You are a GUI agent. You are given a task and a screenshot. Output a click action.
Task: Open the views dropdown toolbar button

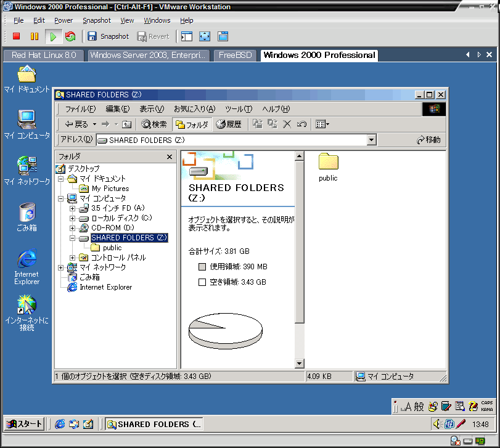tap(322, 124)
